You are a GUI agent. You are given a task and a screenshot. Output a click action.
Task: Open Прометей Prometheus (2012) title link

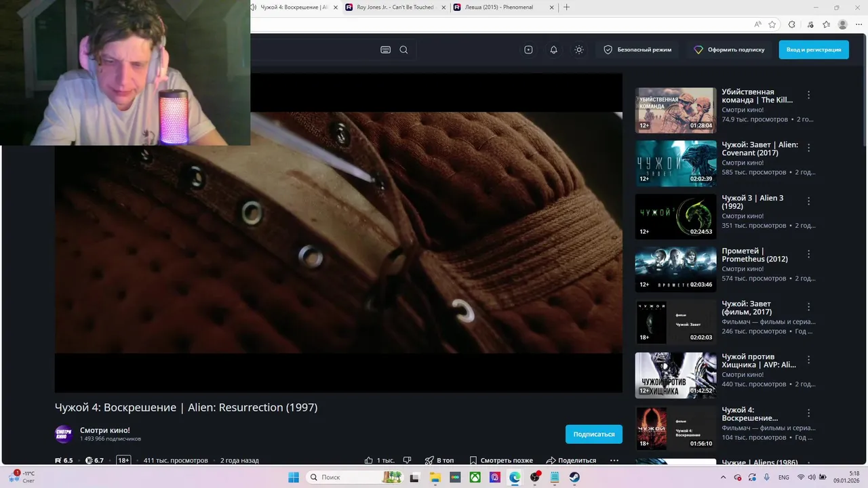(755, 255)
